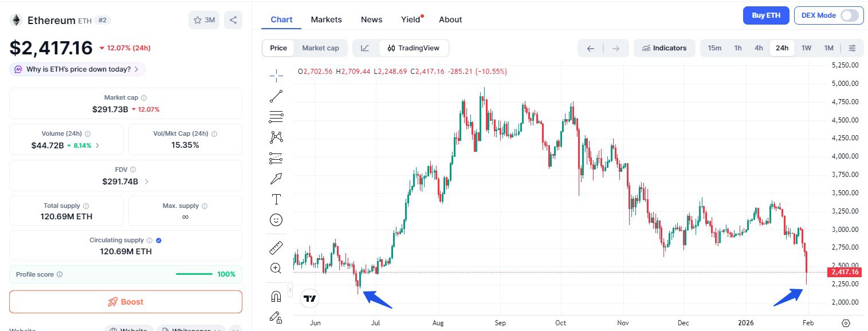Switch chart to Market cap view

(x=320, y=48)
